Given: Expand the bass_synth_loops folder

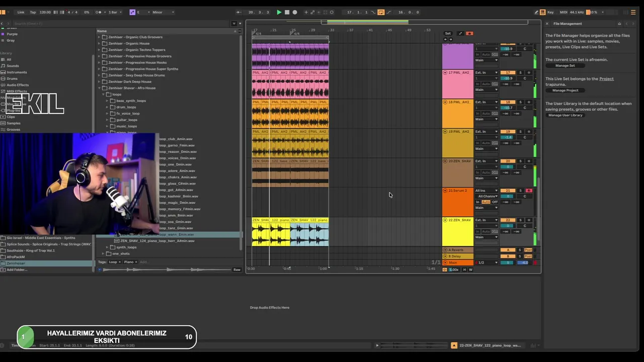Looking at the screenshot, I should click(x=108, y=101).
